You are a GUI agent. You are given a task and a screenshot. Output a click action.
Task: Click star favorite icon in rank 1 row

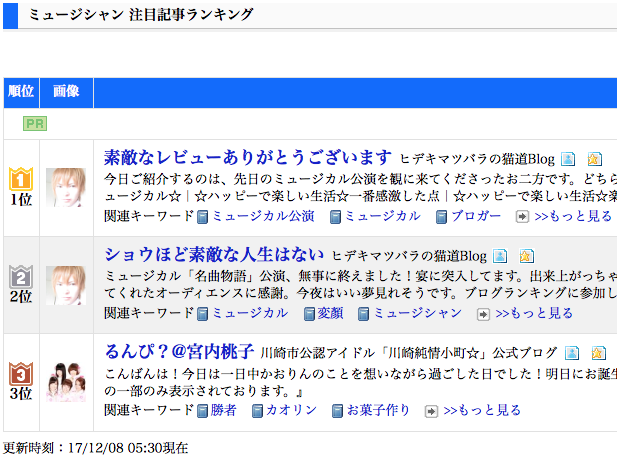[594, 159]
